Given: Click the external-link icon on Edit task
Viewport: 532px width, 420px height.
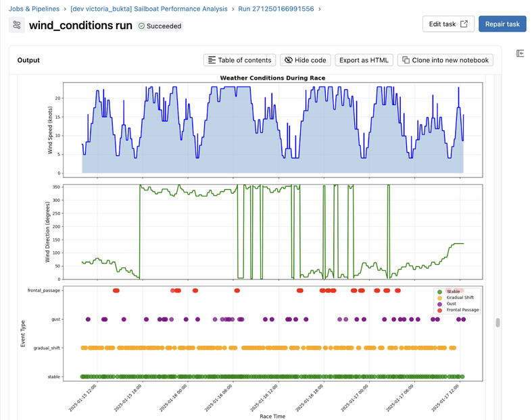Looking at the screenshot, I should 464,24.
